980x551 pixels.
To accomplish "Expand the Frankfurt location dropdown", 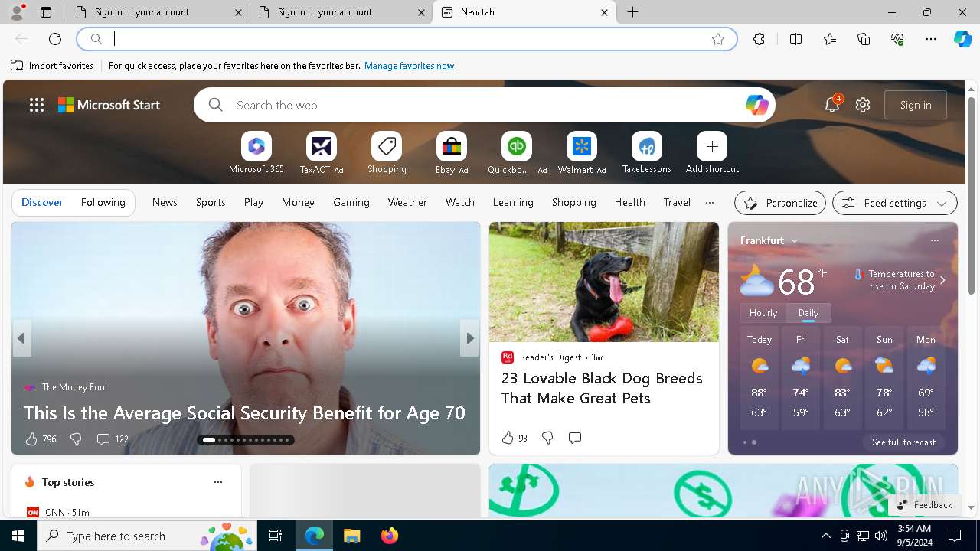I will (795, 240).
